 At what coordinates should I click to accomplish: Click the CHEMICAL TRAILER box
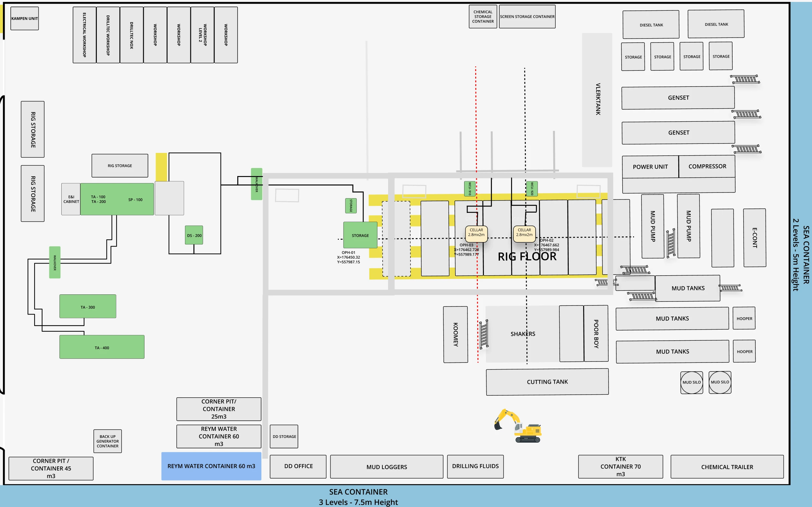click(727, 467)
